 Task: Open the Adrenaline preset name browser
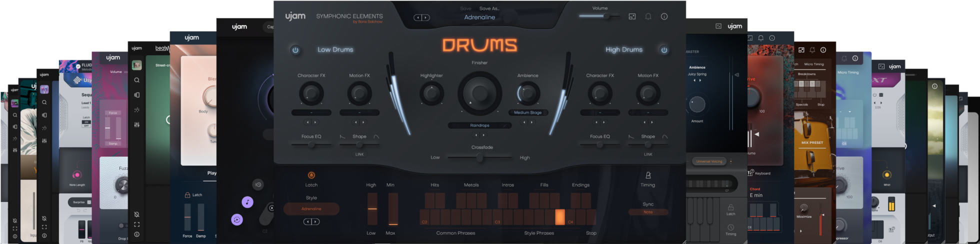coord(479,17)
